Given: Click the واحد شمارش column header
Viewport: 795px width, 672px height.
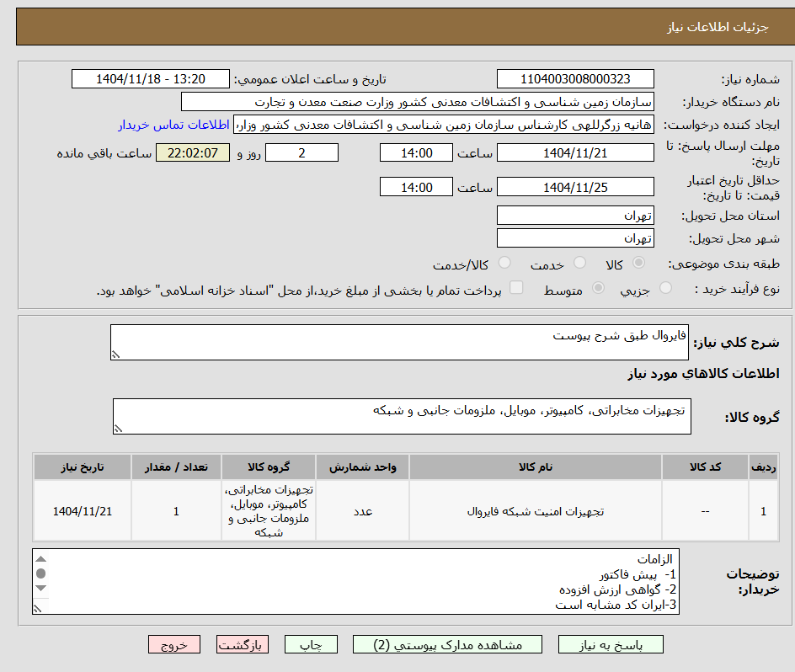Looking at the screenshot, I should click(x=362, y=467).
